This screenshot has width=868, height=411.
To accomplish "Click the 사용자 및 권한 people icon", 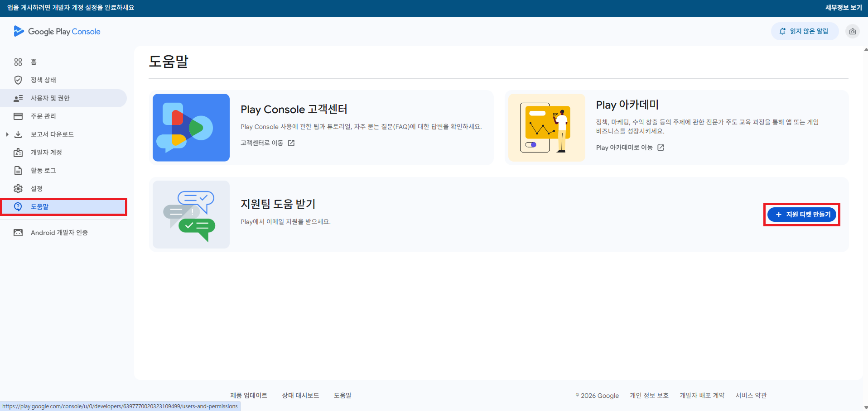I will tap(18, 98).
